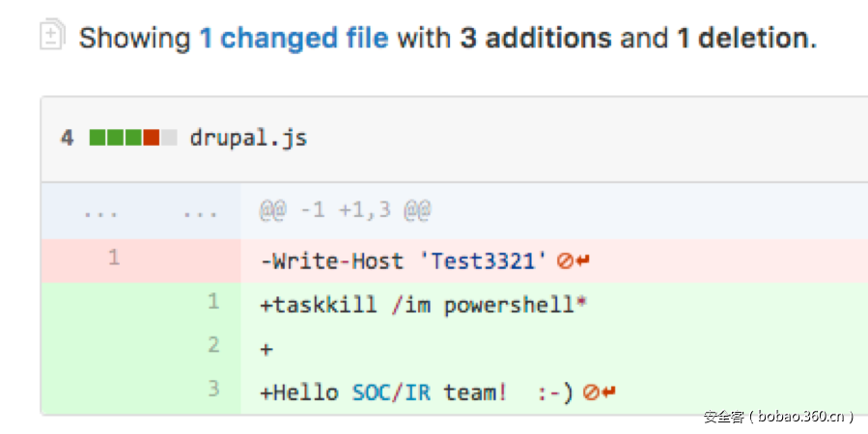Click the file diff icon beside "Showing"
Screen dimensions: 868x434
[x=51, y=38]
